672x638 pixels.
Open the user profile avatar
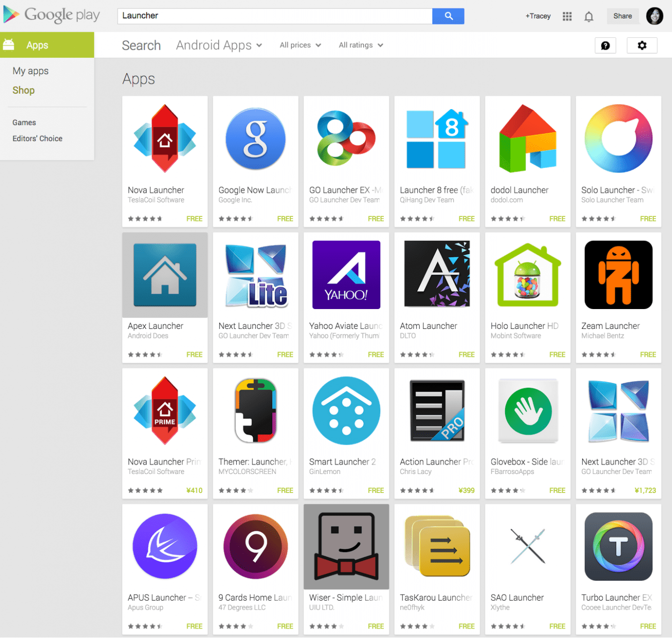pos(655,16)
